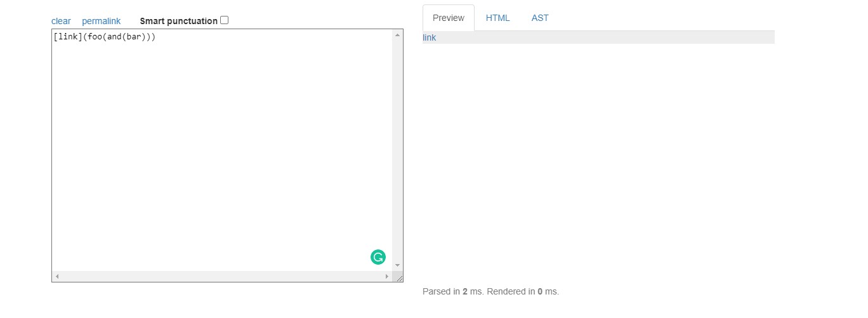The width and height of the screenshot is (868, 318).
Task: Click the editor's scroll left arrow
Action: click(57, 277)
